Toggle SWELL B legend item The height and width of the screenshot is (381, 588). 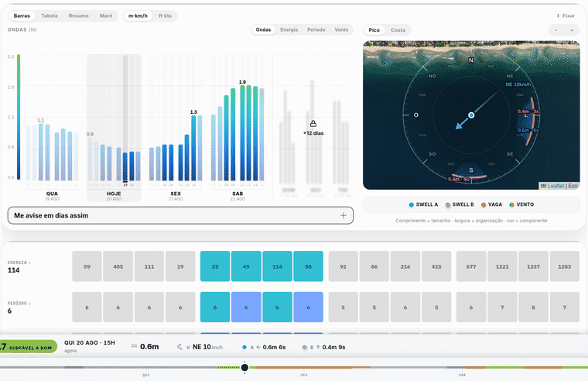click(x=460, y=204)
